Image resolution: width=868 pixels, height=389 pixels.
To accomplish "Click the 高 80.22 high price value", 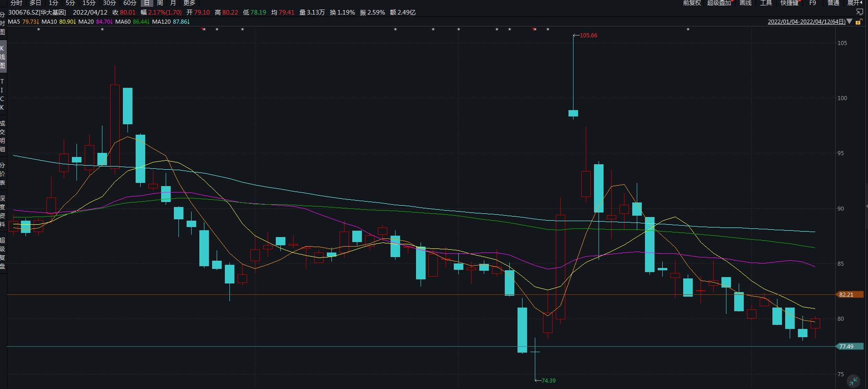I will 227,12.
